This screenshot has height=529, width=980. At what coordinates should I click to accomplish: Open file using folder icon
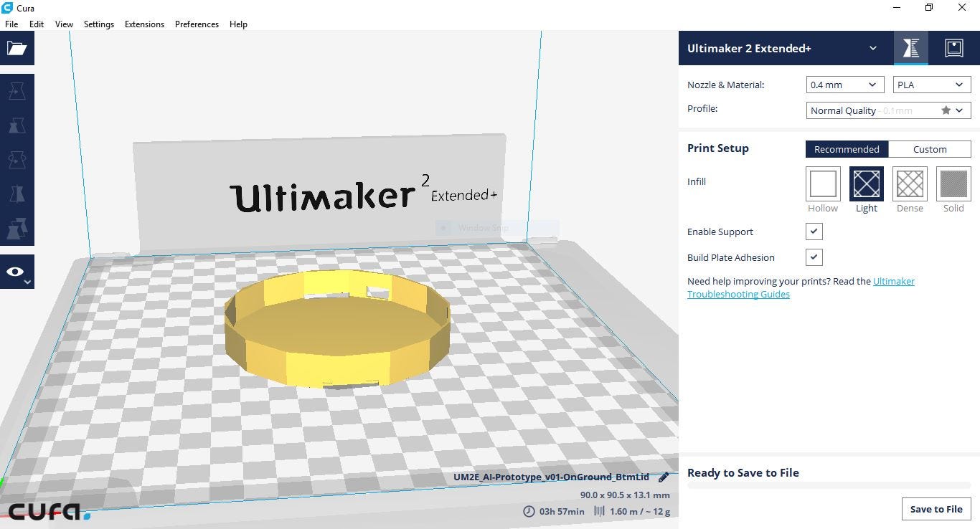17,48
